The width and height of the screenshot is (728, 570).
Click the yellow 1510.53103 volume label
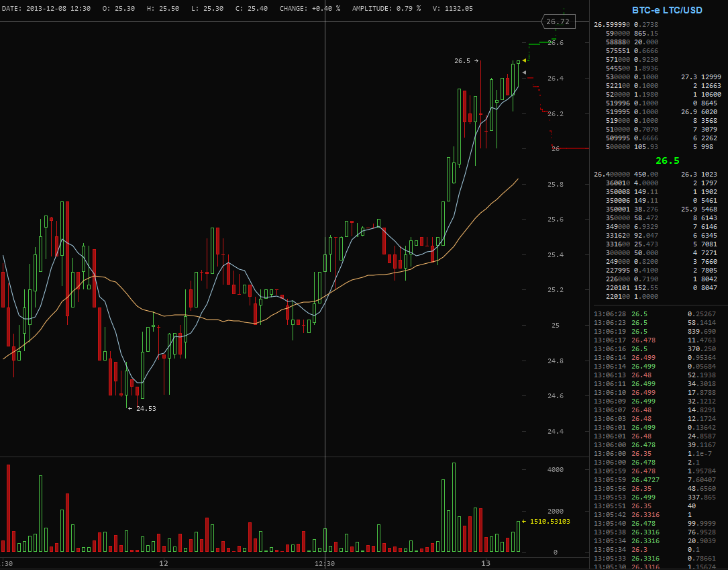pyautogui.click(x=546, y=521)
